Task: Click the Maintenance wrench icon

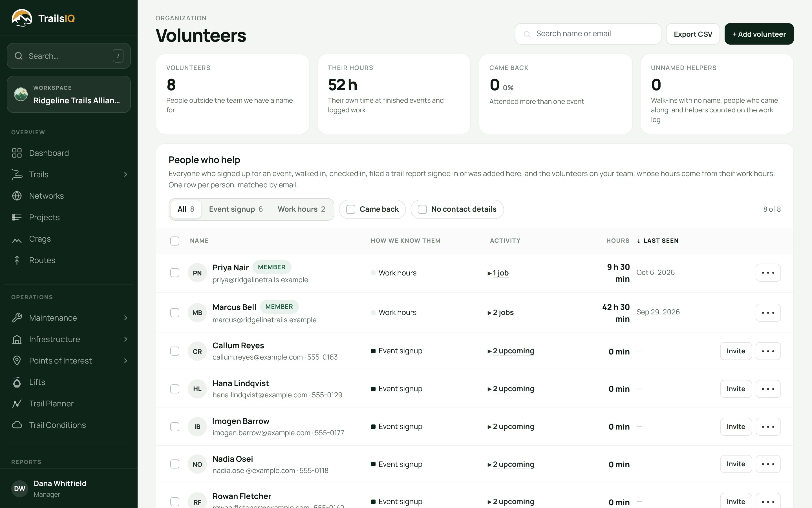Action: coord(17,318)
